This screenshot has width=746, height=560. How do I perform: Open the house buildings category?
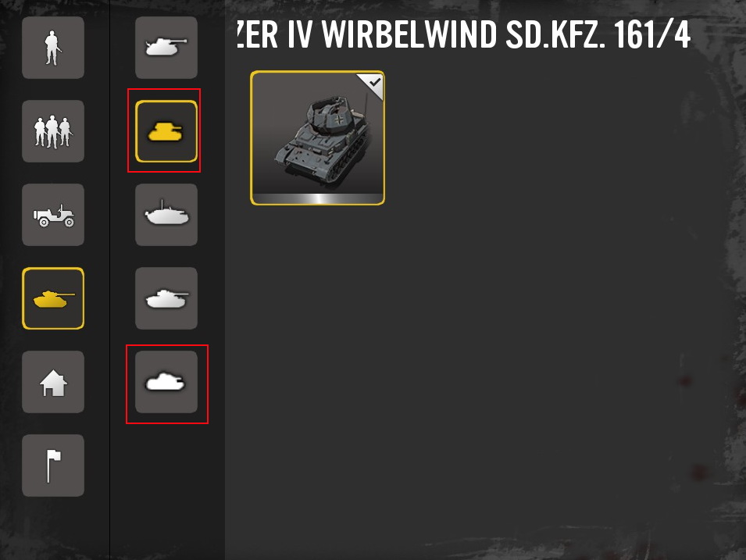point(53,382)
